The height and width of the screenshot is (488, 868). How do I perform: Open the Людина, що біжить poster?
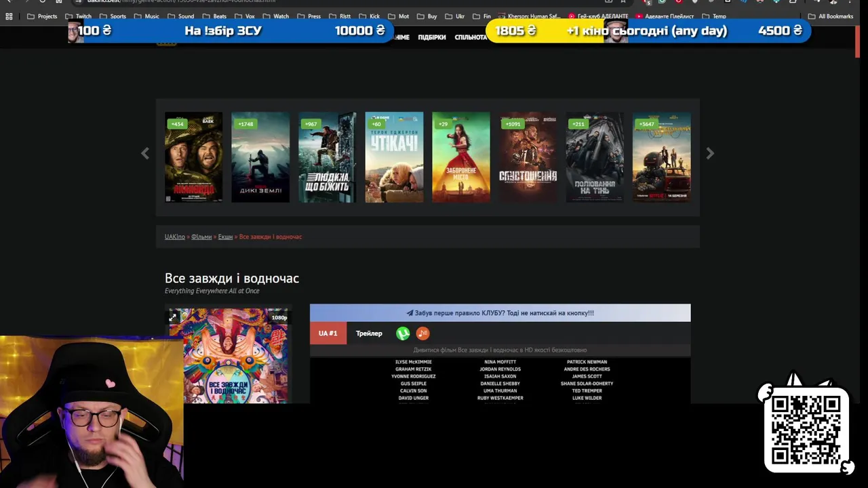click(x=328, y=157)
